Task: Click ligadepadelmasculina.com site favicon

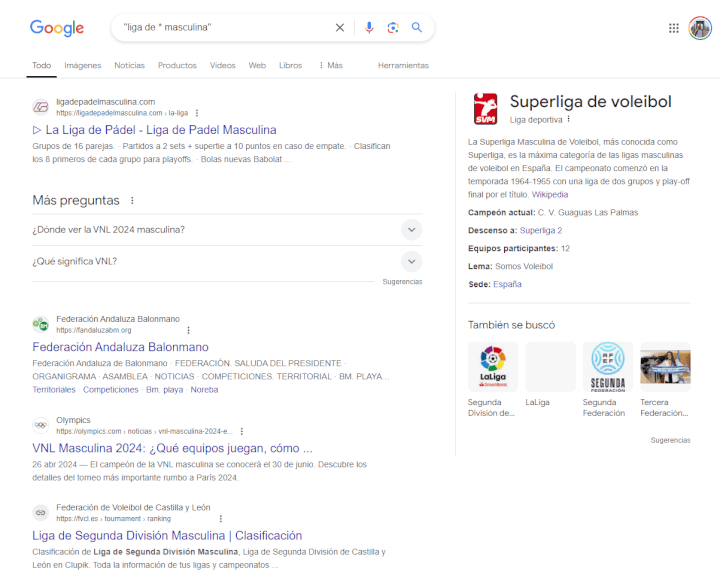Action: click(x=41, y=107)
